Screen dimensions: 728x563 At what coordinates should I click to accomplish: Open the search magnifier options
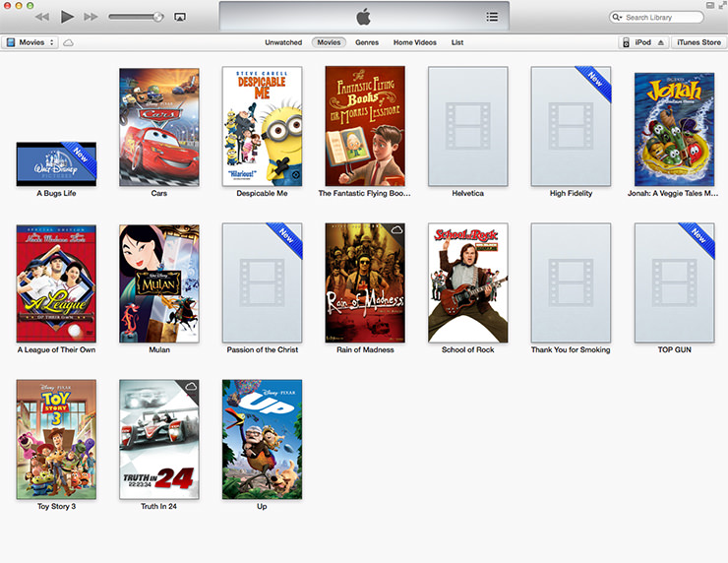617,17
